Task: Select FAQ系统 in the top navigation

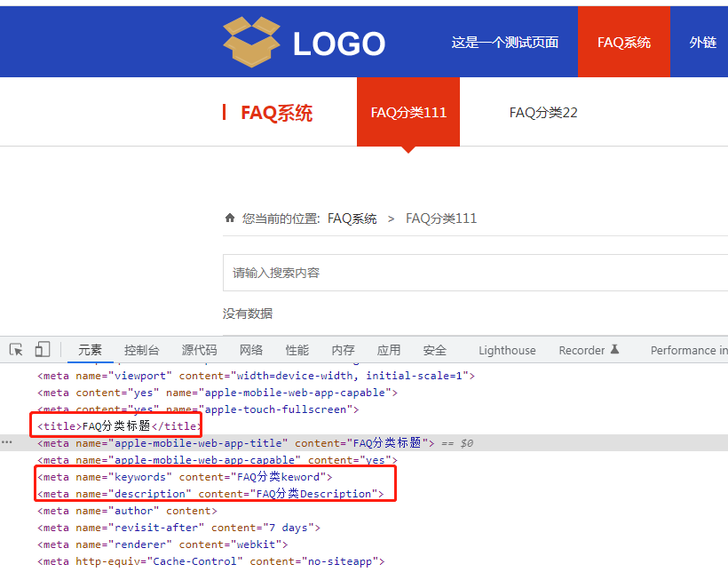Action: click(623, 42)
